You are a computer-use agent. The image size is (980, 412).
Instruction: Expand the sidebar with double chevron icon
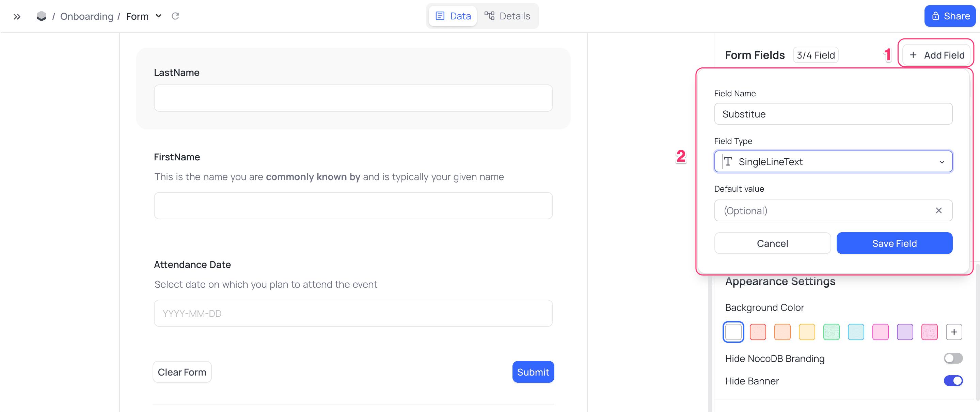pos(17,16)
